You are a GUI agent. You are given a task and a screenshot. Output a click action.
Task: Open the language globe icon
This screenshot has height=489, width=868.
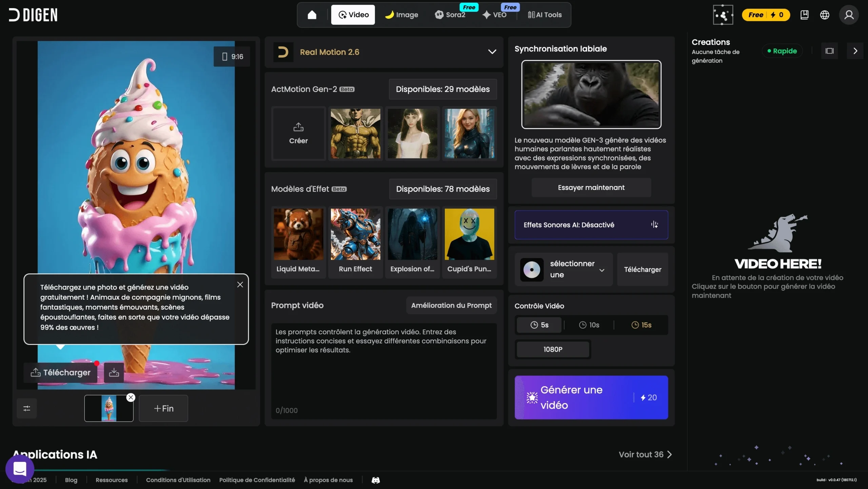click(x=825, y=15)
